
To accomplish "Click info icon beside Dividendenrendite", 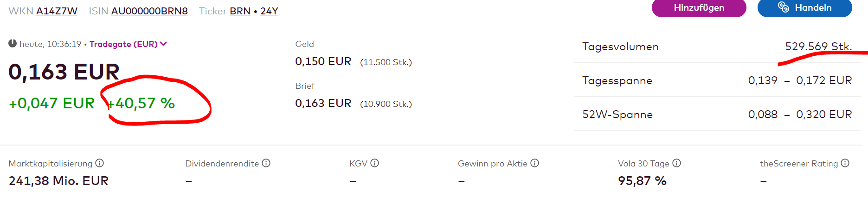I will click(266, 163).
